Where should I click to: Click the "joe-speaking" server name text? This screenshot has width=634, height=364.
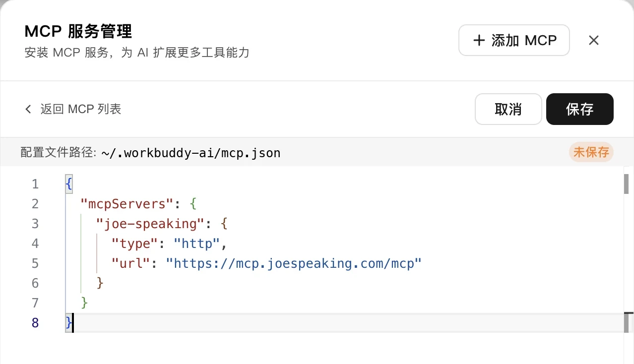[x=150, y=224]
